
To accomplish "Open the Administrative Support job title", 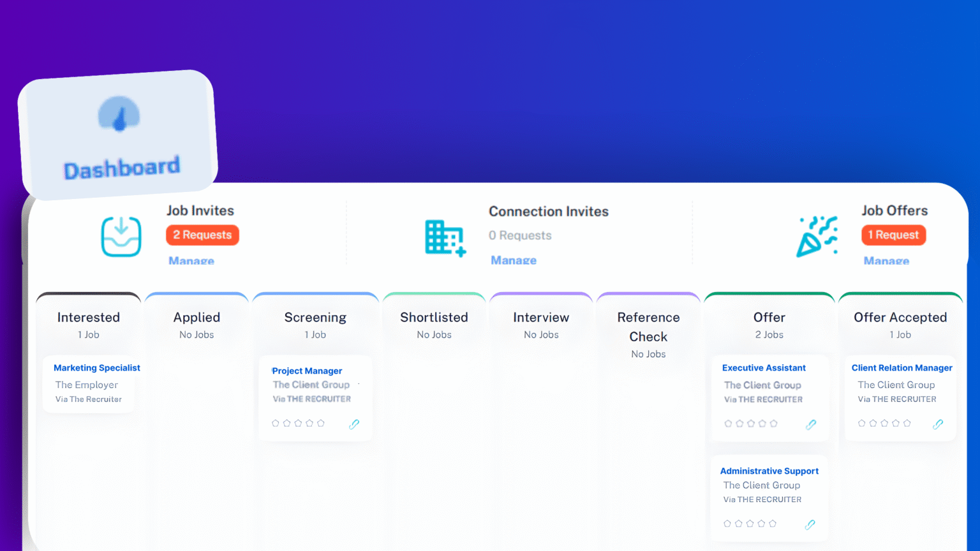I will [x=769, y=471].
